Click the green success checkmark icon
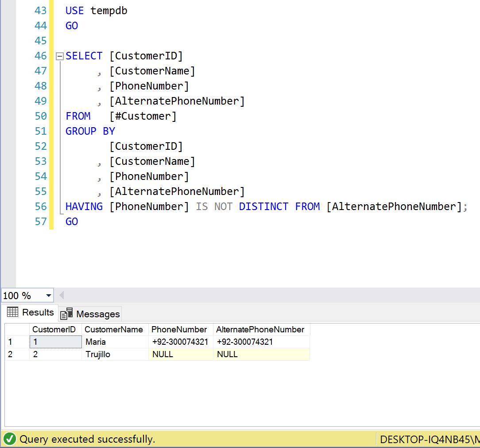480x448 pixels. pos(10,439)
